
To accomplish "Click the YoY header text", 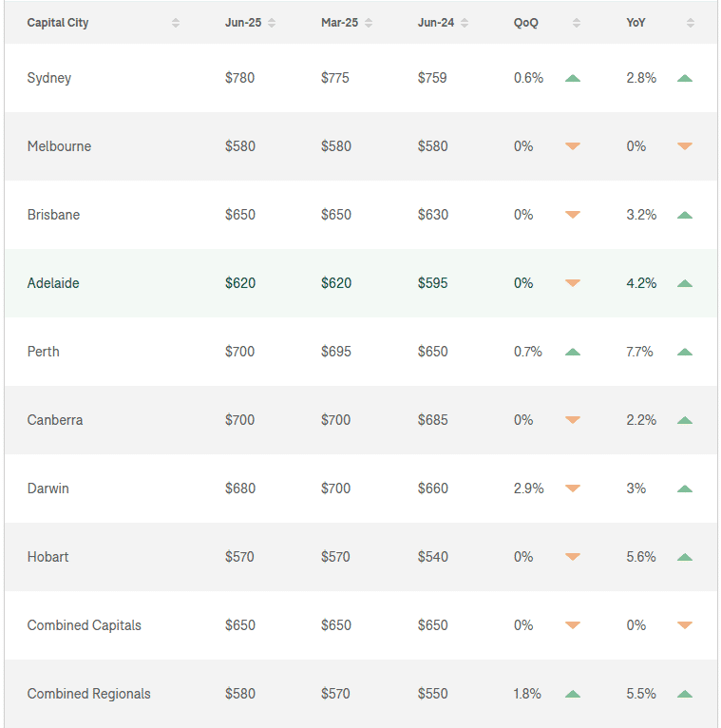I will coord(637,23).
